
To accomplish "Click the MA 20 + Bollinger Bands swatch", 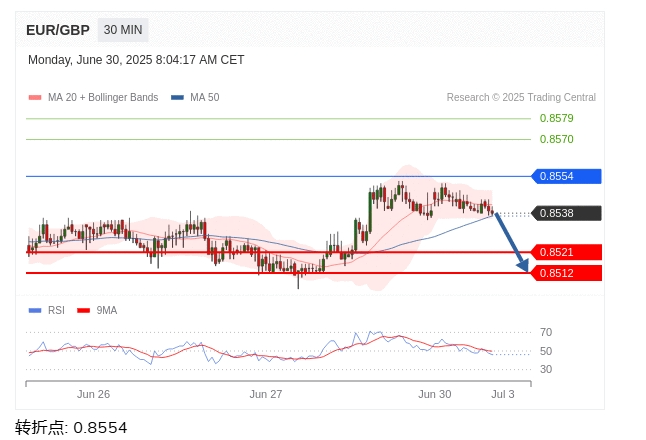I will 35,98.
